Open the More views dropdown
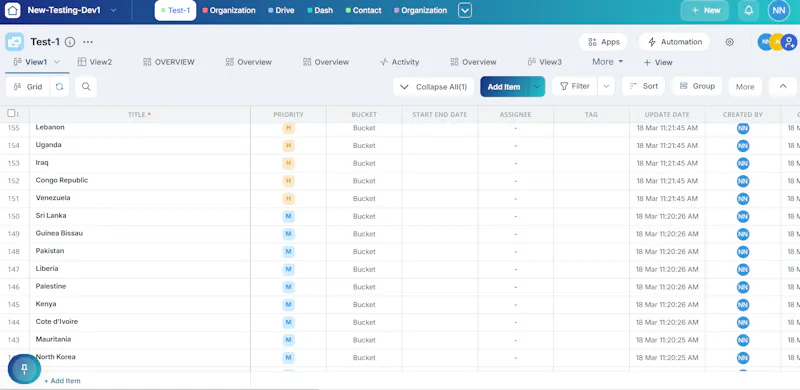 point(608,62)
